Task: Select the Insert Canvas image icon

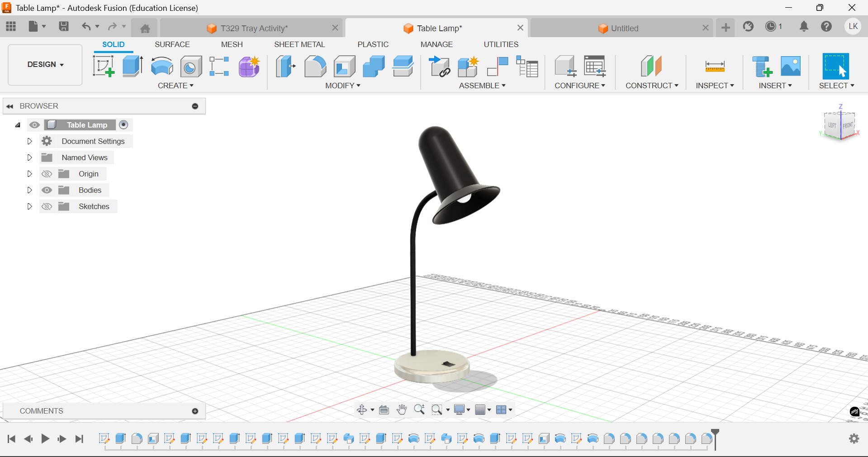Action: click(x=791, y=67)
